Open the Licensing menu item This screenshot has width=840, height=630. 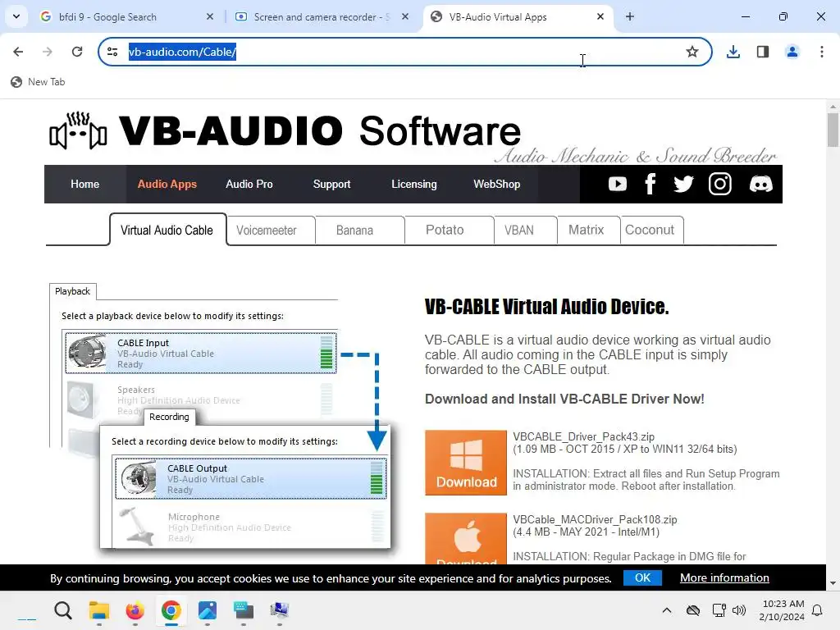(414, 185)
